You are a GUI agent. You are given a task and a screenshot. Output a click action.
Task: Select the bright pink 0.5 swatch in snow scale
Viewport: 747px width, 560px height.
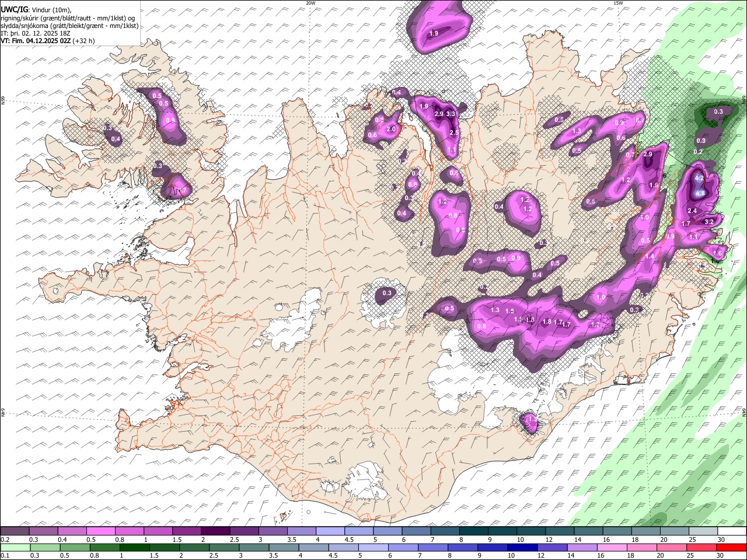click(x=100, y=531)
